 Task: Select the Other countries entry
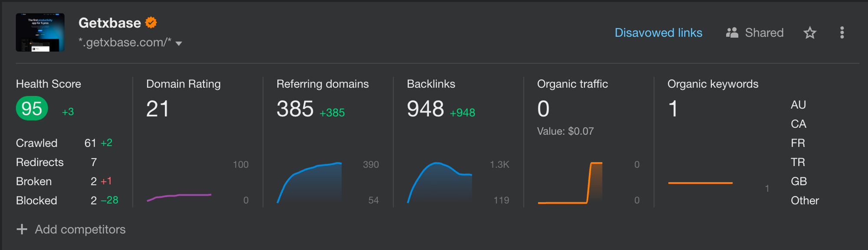click(x=805, y=200)
